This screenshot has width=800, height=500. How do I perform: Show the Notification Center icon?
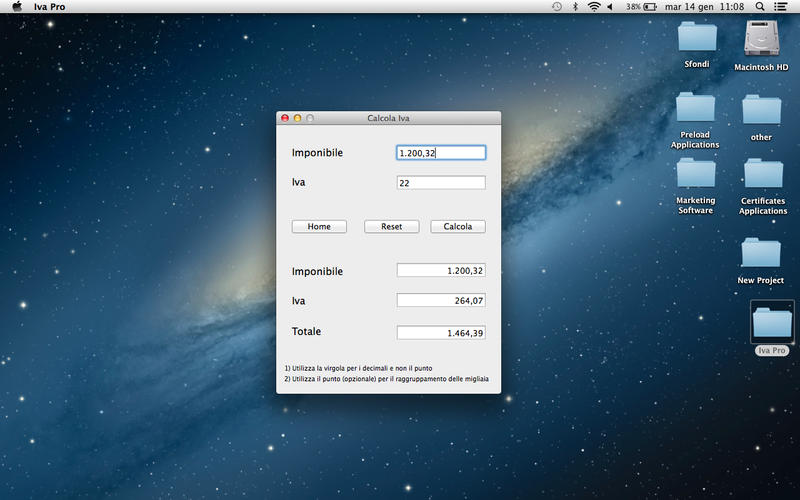tap(781, 7)
